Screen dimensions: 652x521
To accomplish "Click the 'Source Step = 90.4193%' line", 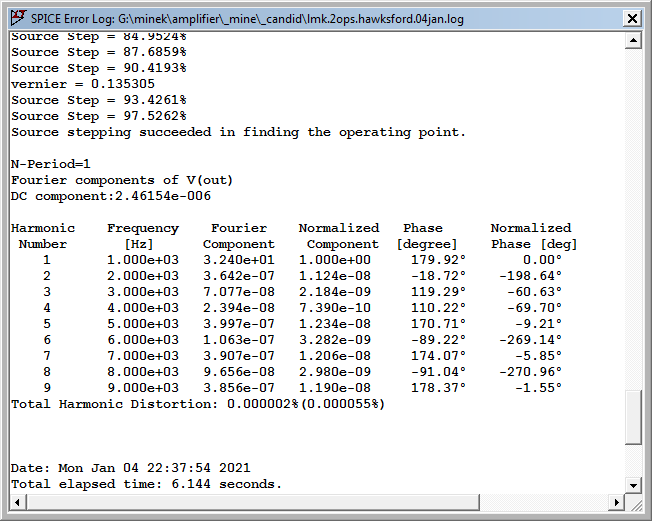I will point(99,68).
